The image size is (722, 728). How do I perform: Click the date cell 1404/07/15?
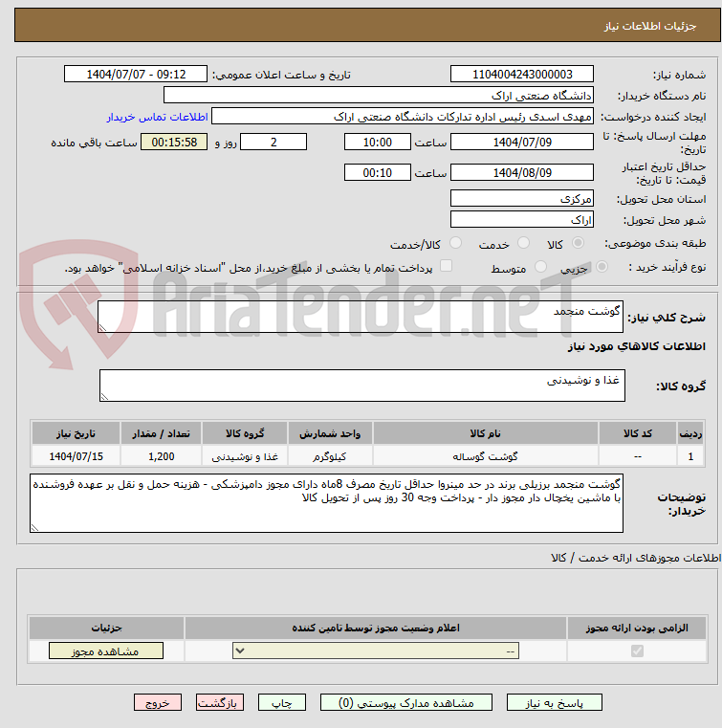click(x=76, y=456)
